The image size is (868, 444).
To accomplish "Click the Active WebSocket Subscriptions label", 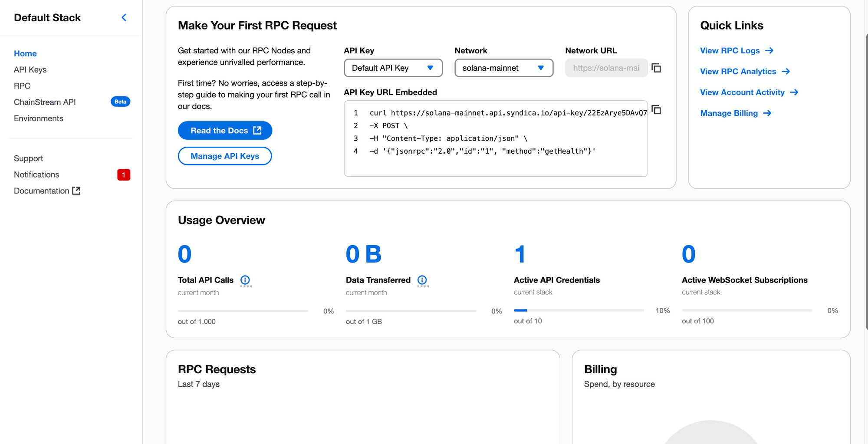I will [x=745, y=280].
